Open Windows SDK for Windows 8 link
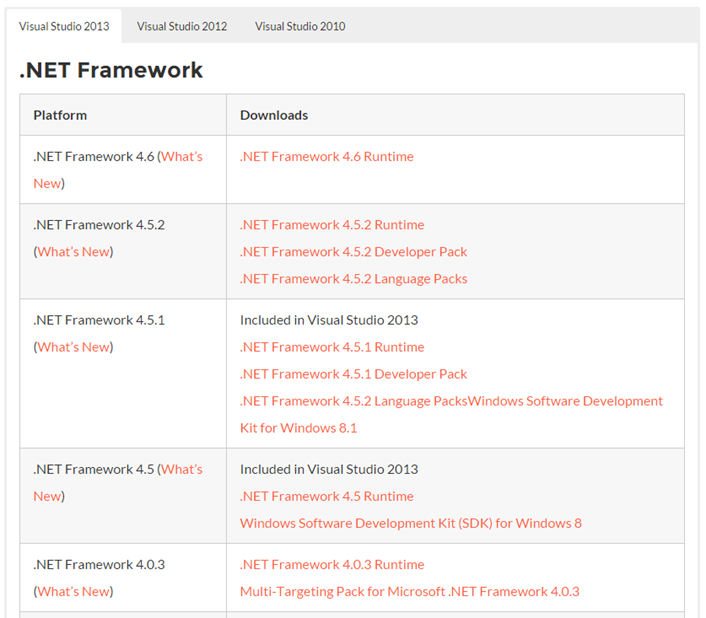This screenshot has height=618, width=706. tap(411, 523)
